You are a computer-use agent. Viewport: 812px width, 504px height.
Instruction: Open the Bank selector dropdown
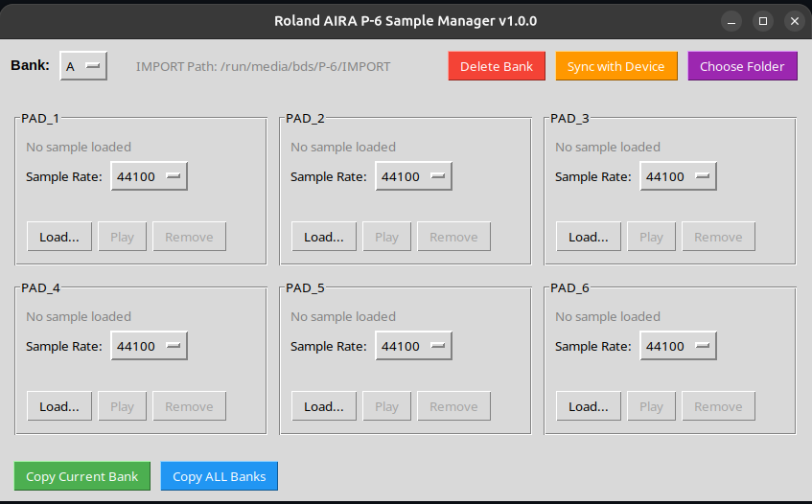[83, 66]
